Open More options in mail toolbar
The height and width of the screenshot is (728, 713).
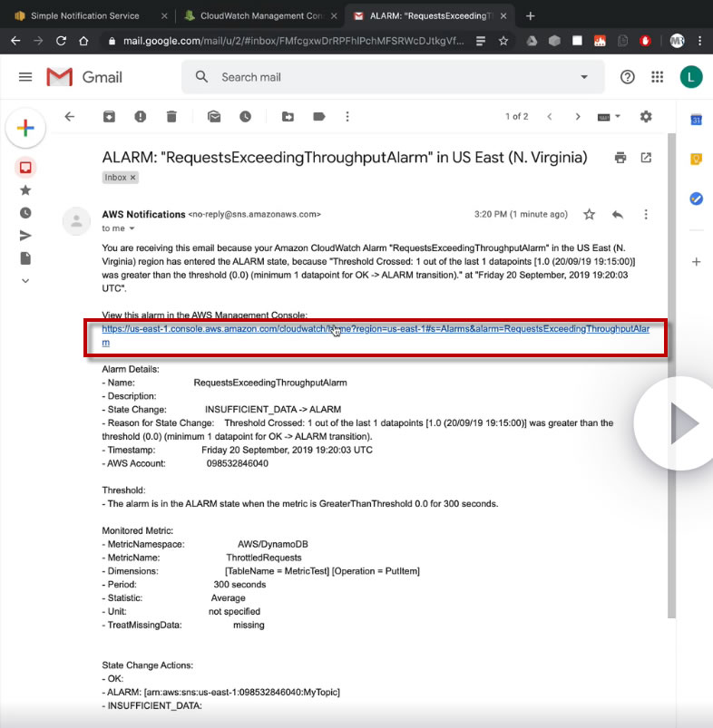347,117
